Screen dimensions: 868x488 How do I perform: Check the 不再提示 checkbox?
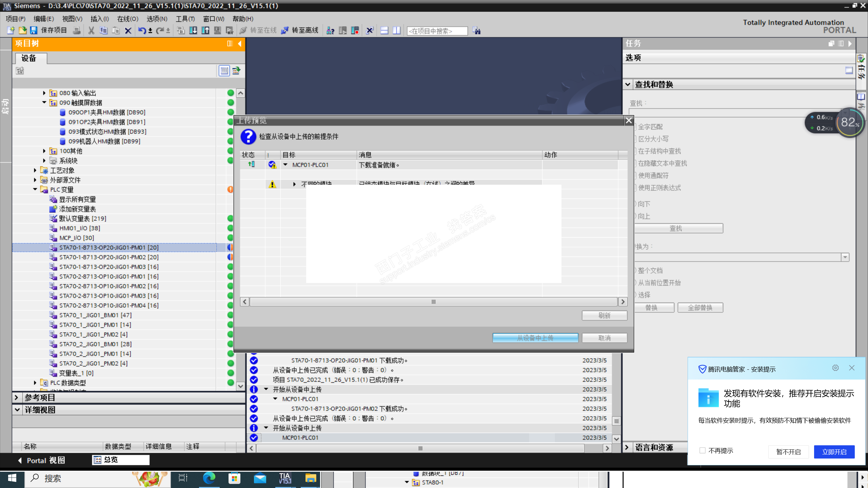pyautogui.click(x=703, y=450)
